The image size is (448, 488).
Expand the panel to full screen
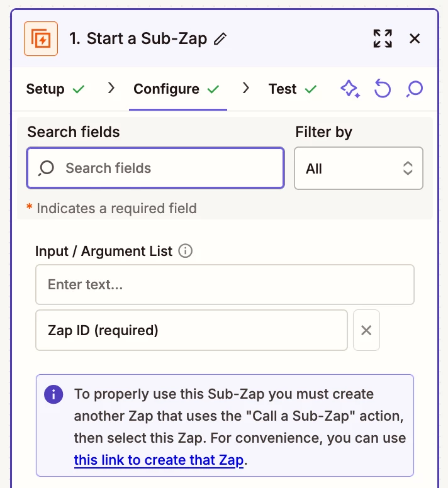[x=383, y=38]
